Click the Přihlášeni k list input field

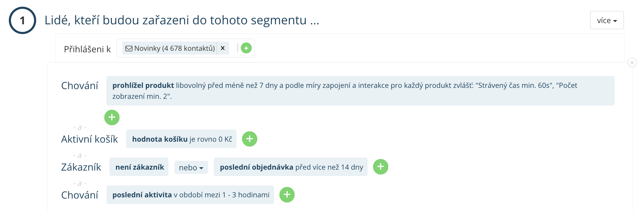[185, 48]
